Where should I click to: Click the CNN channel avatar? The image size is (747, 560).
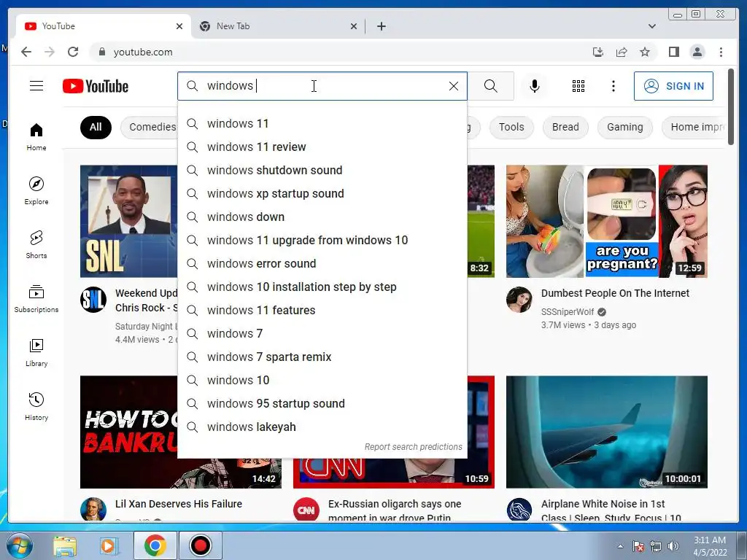coord(306,510)
